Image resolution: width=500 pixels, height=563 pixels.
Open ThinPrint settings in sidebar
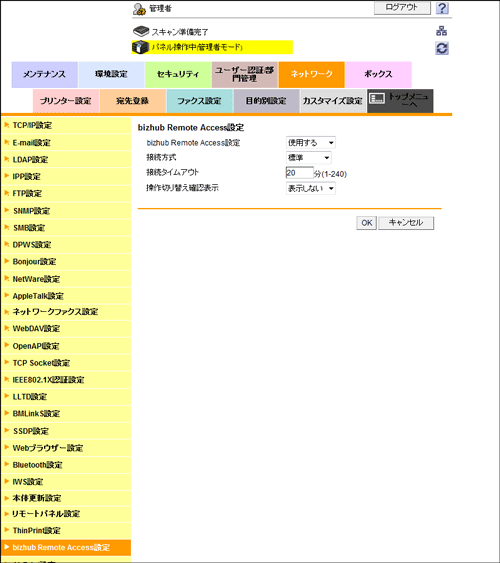coord(66,530)
